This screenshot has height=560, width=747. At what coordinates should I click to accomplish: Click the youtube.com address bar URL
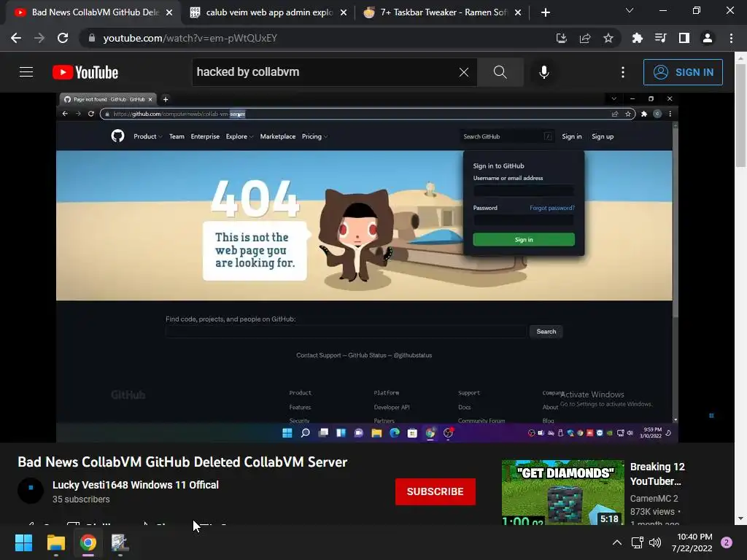coord(190,38)
